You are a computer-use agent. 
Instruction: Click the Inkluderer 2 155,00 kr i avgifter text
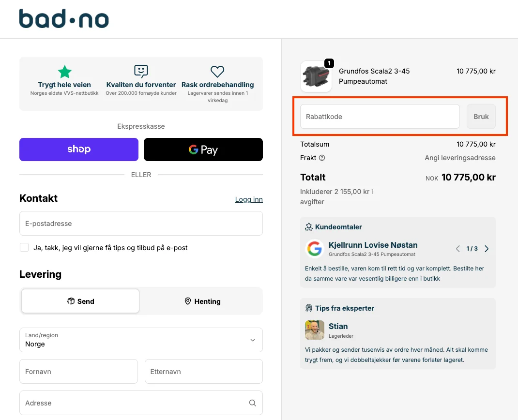point(336,197)
